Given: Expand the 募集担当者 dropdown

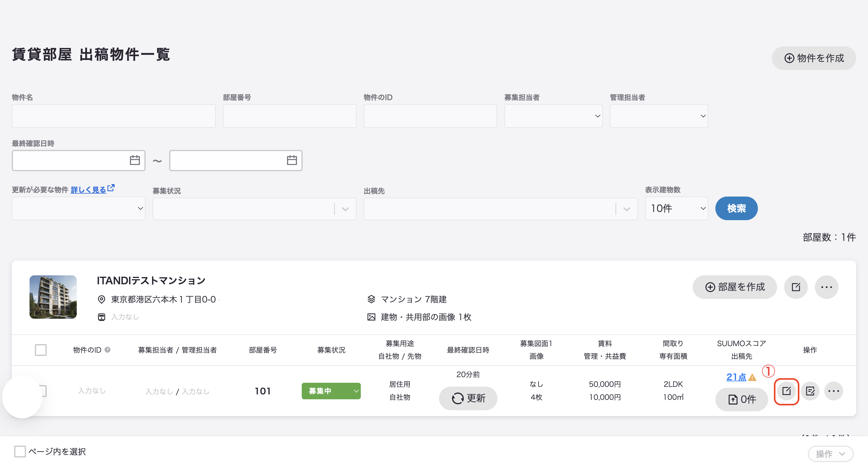Looking at the screenshot, I should click(553, 116).
